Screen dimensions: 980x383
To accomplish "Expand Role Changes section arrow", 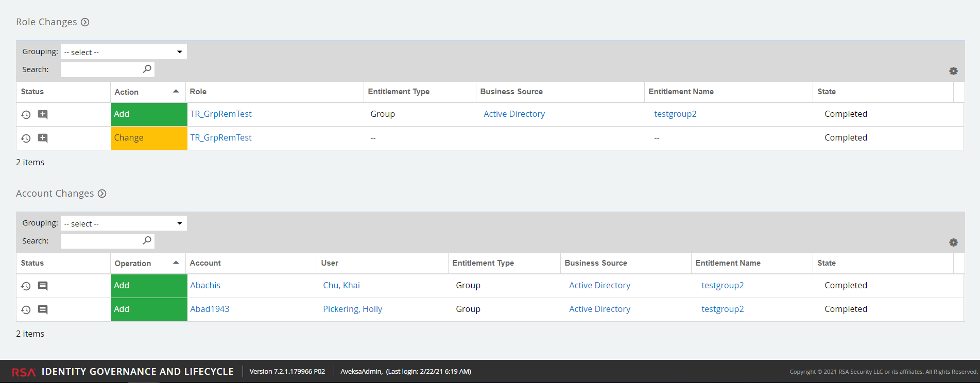I will (85, 22).
